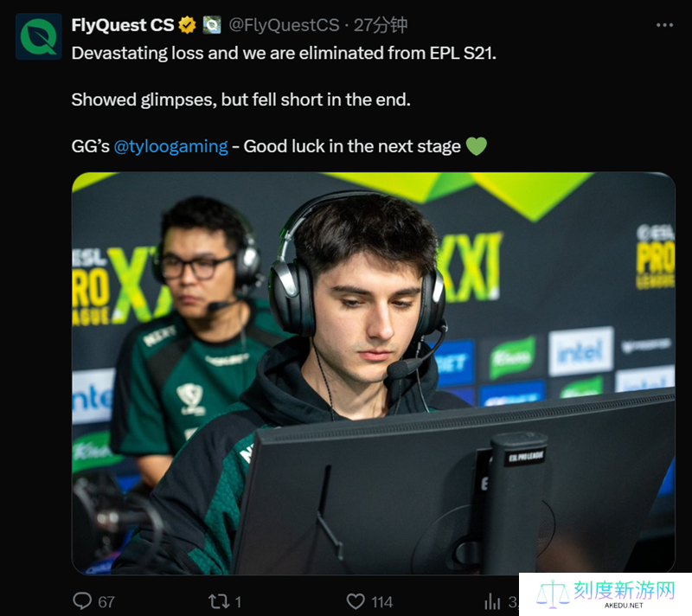The height and width of the screenshot is (616, 692).
Task: Click the 27分钟 timestamp
Action: pyautogui.click(x=381, y=25)
